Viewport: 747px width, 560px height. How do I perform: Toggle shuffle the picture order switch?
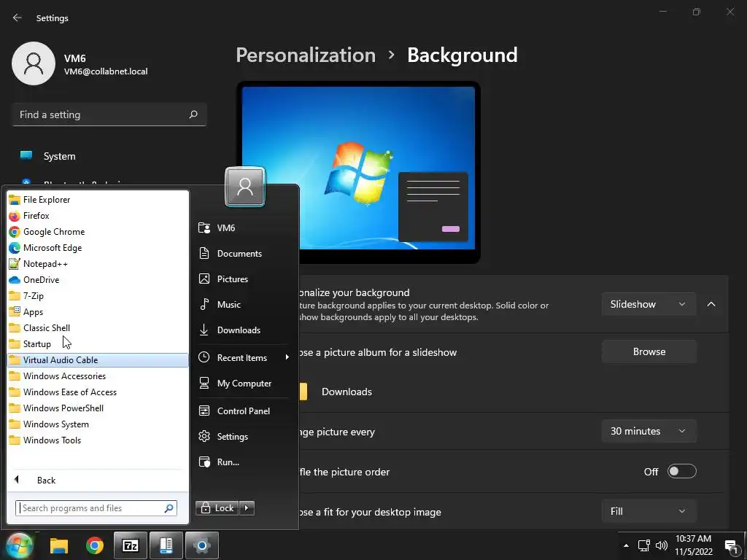click(682, 472)
